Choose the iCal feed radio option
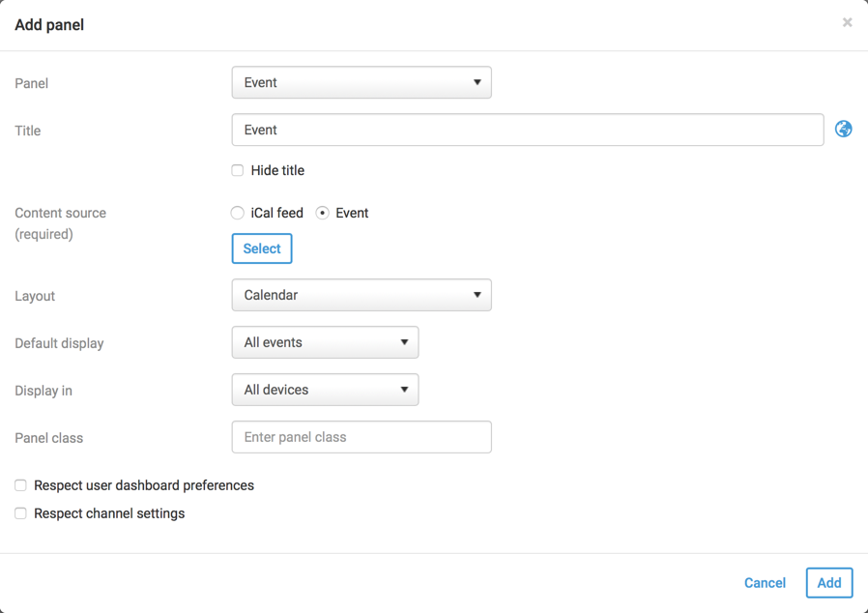868x613 pixels. [x=238, y=213]
